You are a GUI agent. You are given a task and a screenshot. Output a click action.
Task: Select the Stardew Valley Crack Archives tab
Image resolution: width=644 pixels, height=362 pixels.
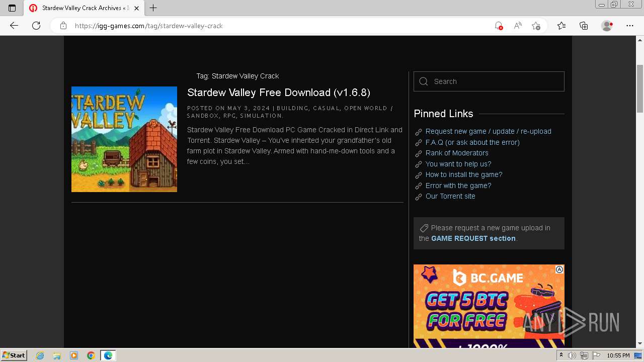(84, 8)
